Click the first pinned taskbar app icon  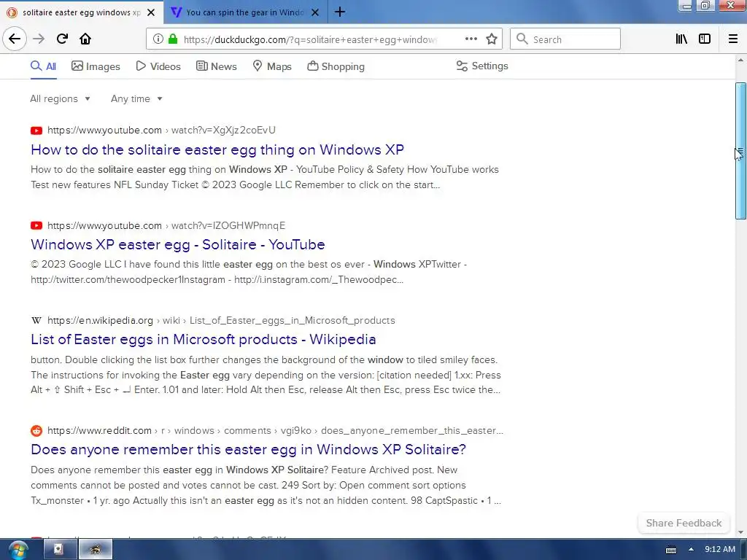[x=61, y=550]
